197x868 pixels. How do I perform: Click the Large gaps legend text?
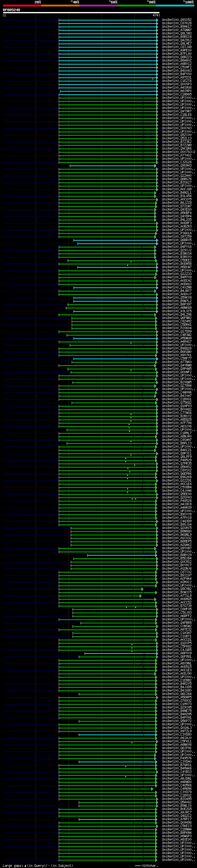[x=38, y=866]
